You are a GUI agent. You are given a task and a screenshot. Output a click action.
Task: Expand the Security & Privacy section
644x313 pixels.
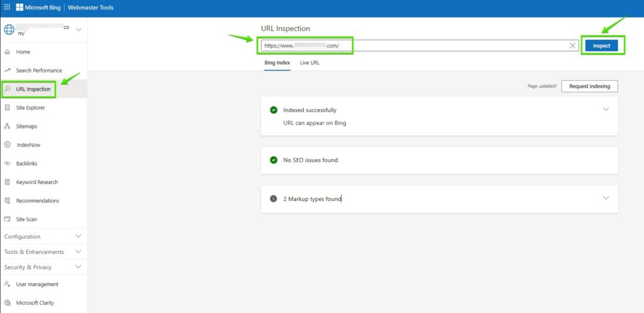pyautogui.click(x=78, y=267)
